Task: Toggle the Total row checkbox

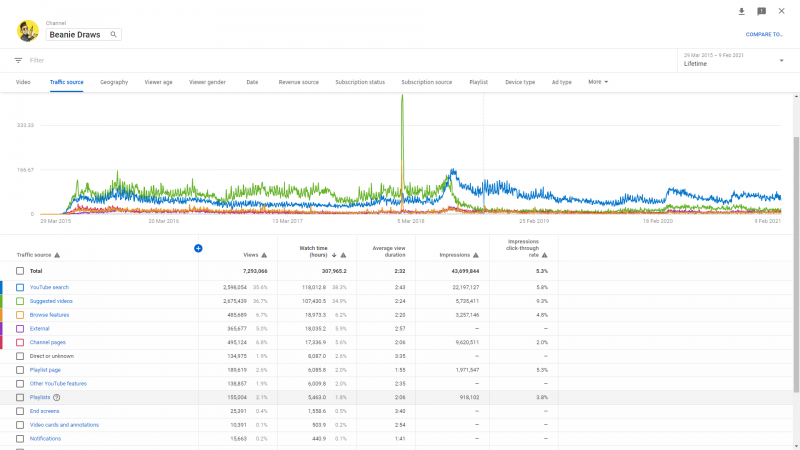Action: [20, 271]
